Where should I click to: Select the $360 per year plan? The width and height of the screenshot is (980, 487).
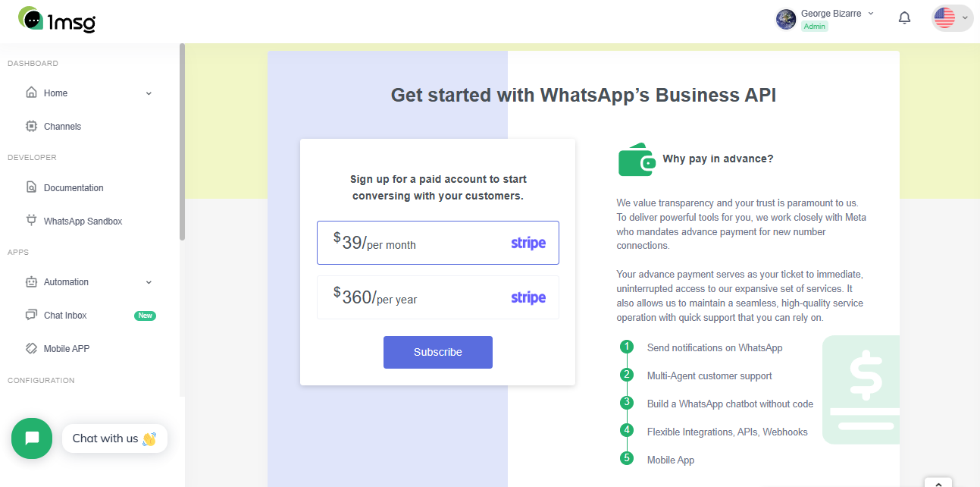pyautogui.click(x=438, y=297)
